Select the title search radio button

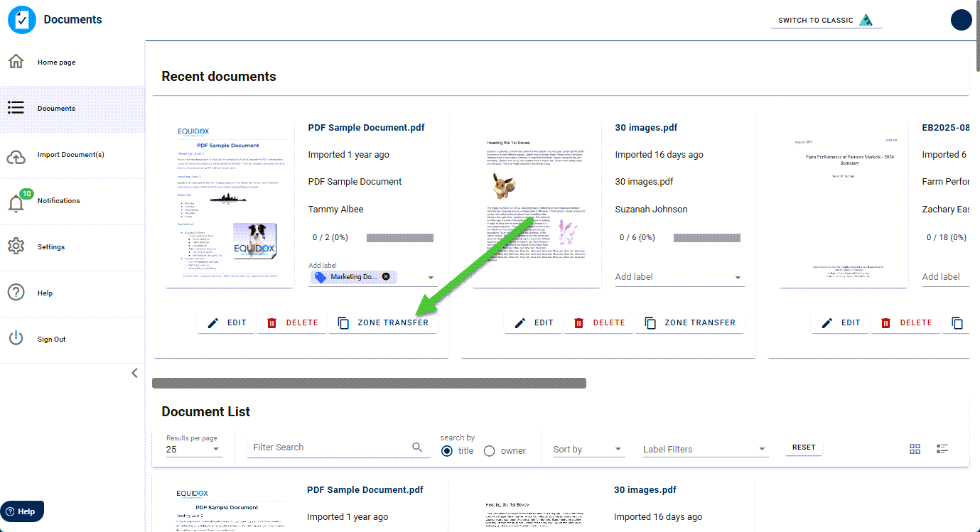(446, 450)
